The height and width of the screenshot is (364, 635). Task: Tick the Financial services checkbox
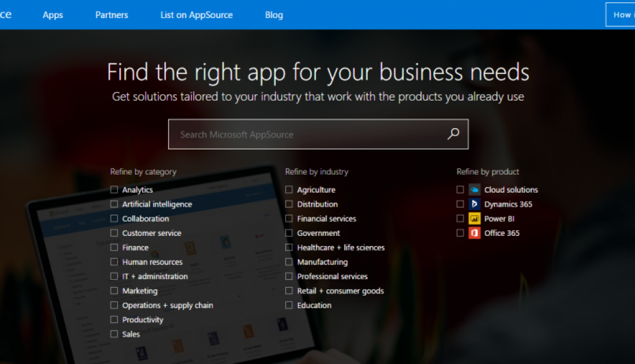pos(288,218)
